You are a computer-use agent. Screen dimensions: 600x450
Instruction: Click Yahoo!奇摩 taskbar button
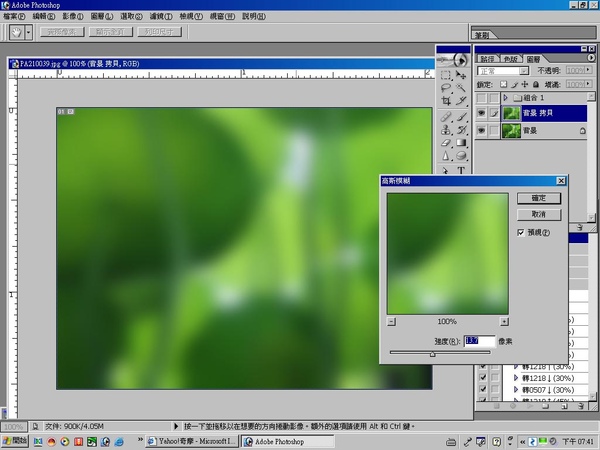[x=193, y=441]
